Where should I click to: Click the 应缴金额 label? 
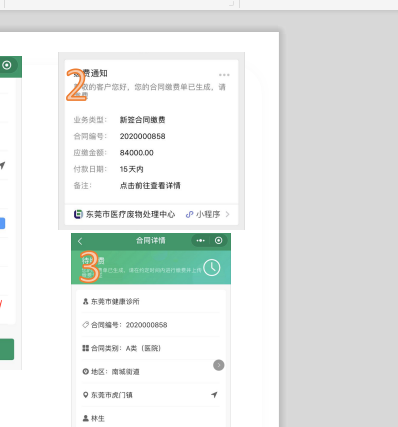(x=90, y=153)
